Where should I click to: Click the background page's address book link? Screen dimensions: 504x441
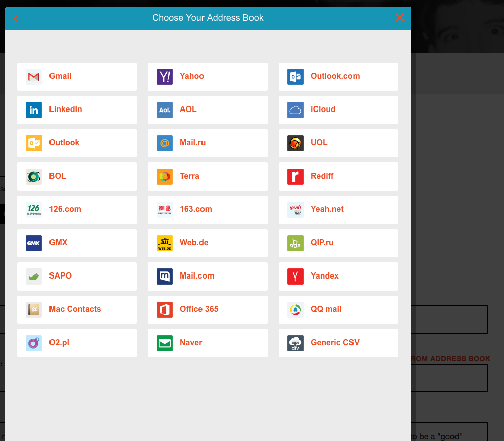click(x=451, y=359)
